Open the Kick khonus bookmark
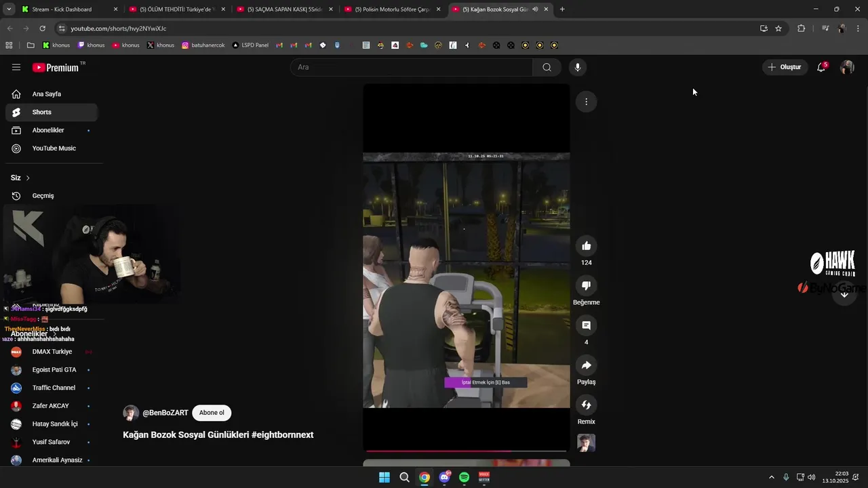This screenshot has width=868, height=488. (x=57, y=45)
